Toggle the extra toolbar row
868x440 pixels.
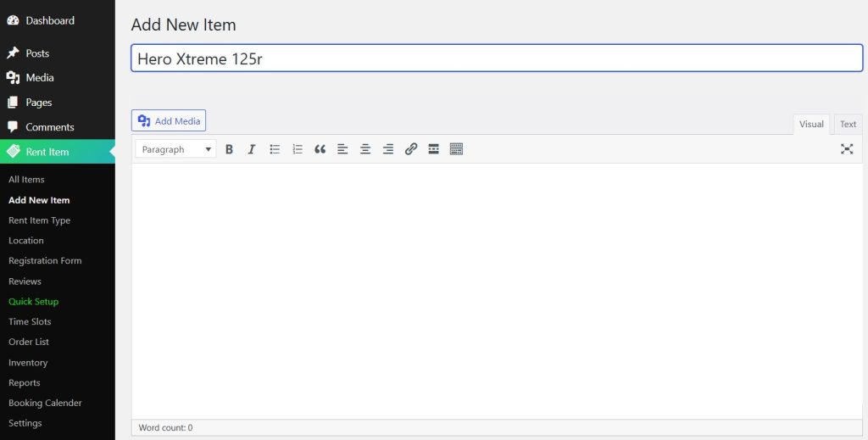pyautogui.click(x=456, y=149)
